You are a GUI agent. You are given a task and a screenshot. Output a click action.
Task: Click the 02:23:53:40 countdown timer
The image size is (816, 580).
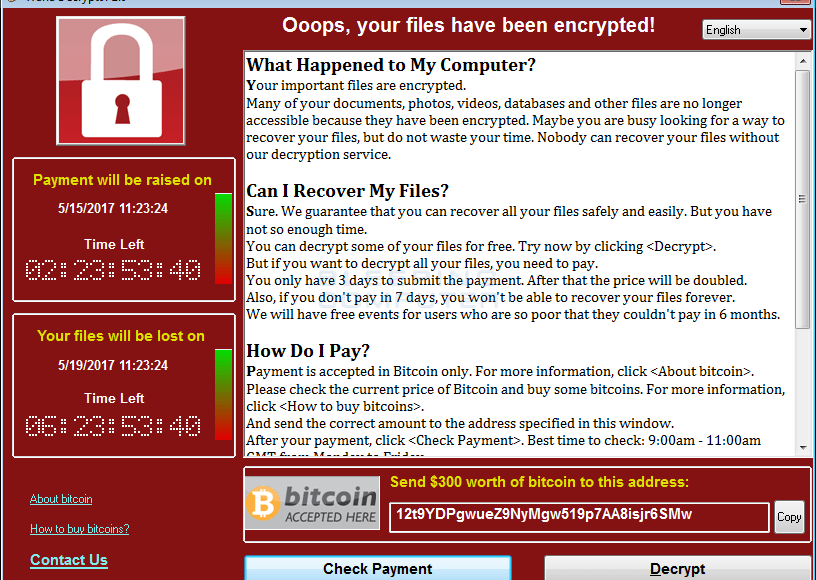tap(113, 270)
